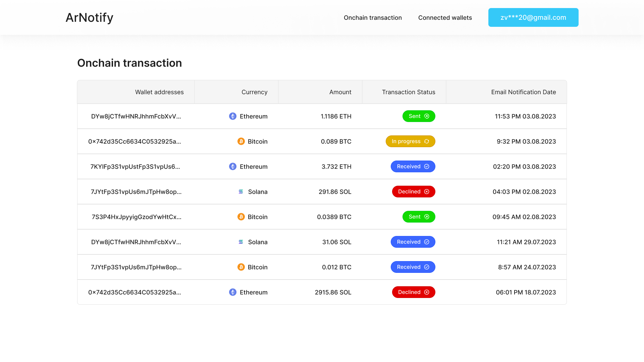Click the Received badge for 3.732 ETH
The width and height of the screenshot is (644, 362).
413,167
